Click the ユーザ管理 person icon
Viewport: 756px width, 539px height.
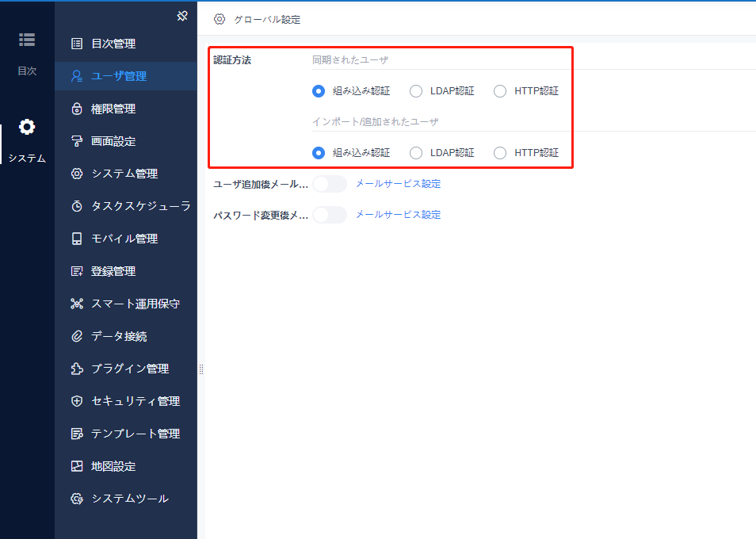[77, 76]
